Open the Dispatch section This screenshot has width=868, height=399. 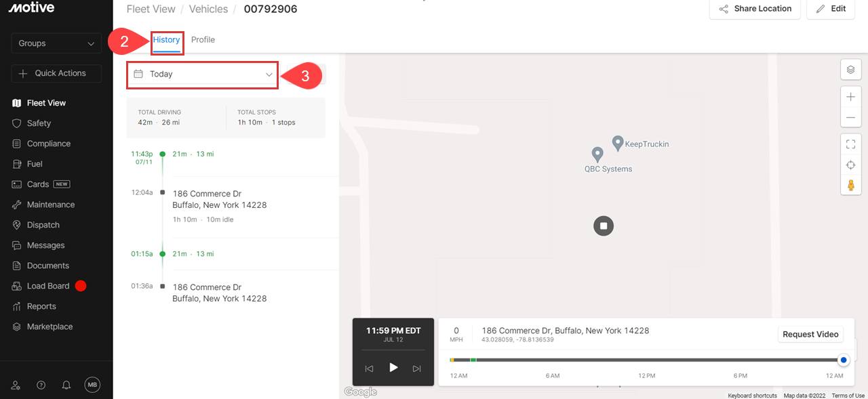coord(42,224)
